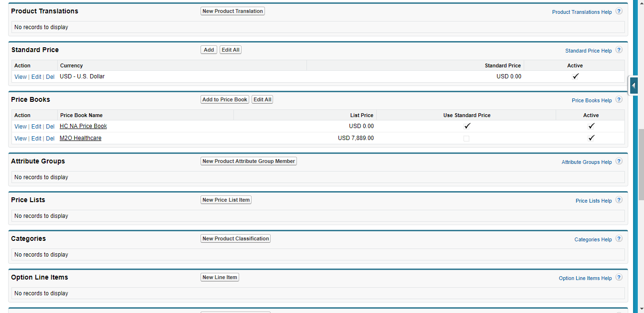Click List Price column header

[x=361, y=115]
